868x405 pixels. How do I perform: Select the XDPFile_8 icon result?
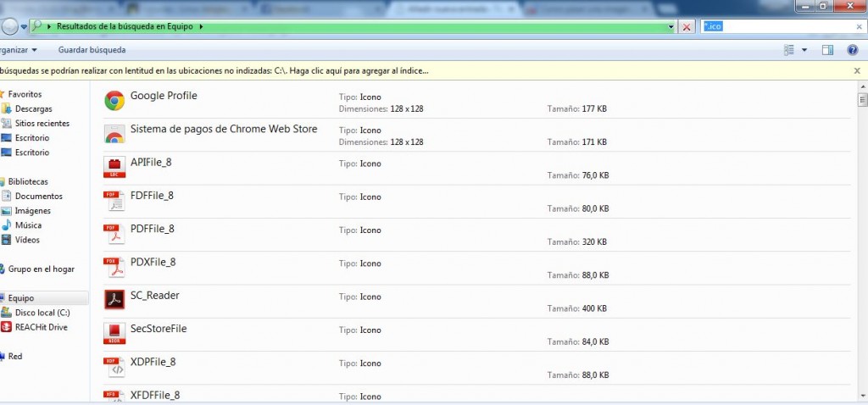[x=153, y=362]
